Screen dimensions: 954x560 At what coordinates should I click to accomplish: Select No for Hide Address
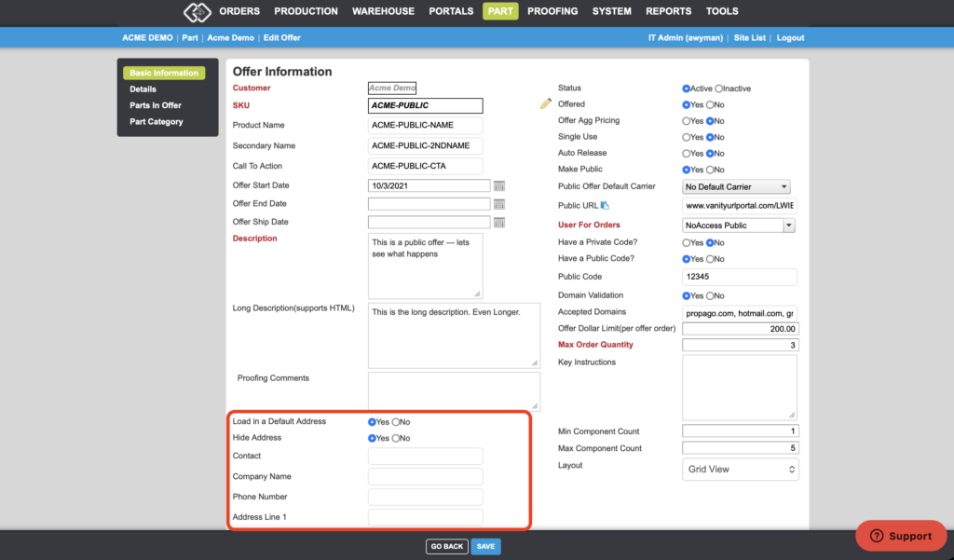[x=396, y=438]
